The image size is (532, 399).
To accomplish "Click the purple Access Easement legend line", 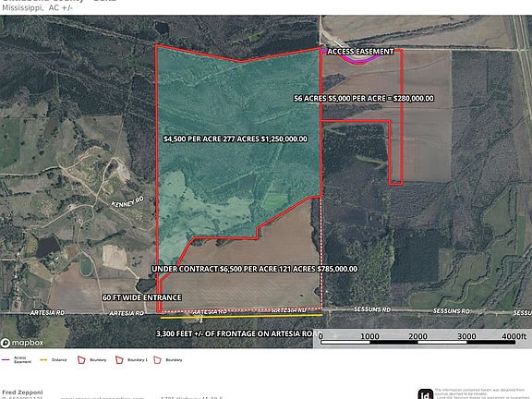I will click(6, 359).
